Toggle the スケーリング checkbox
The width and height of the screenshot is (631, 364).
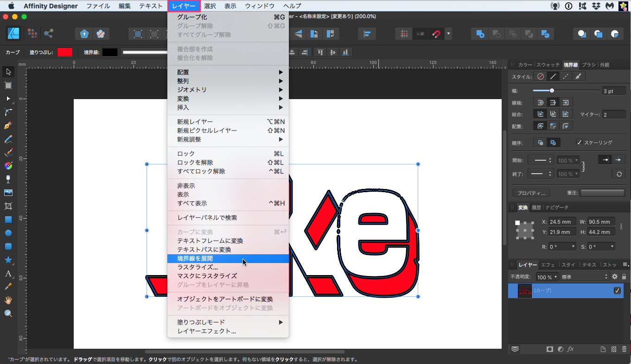(x=579, y=143)
